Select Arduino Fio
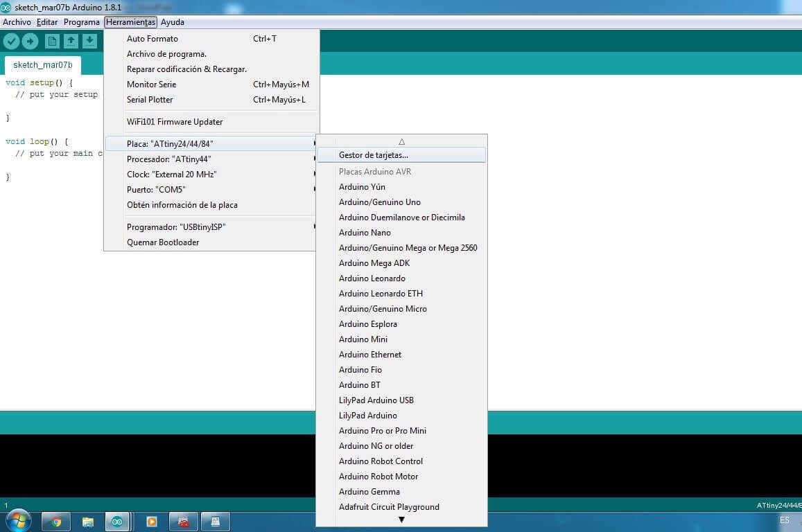This screenshot has height=532, width=802. (x=401, y=370)
